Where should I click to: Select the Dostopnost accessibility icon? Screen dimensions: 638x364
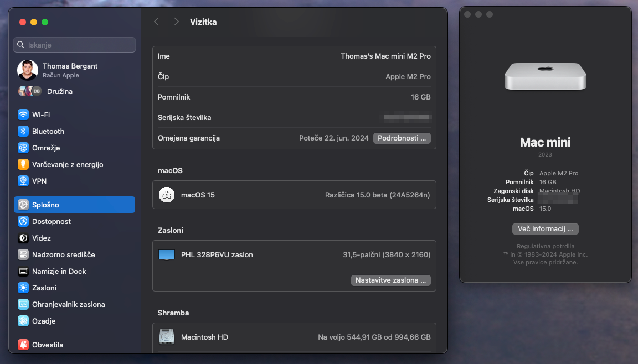tap(23, 221)
